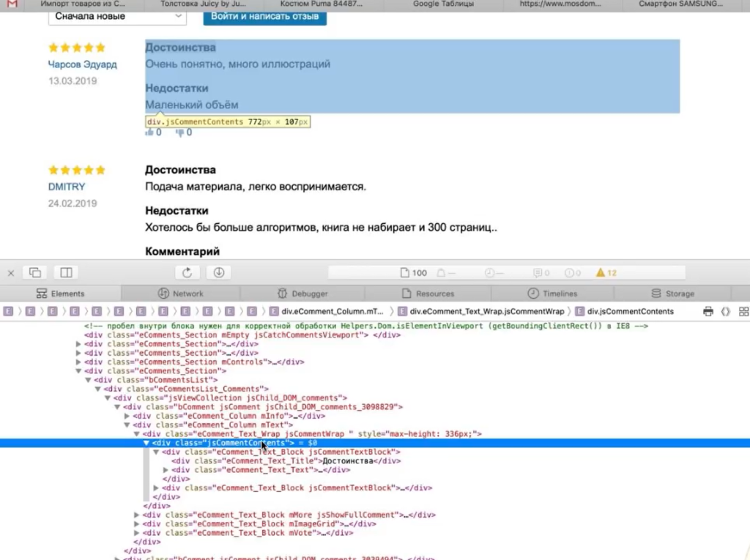Screen dimensions: 750x560
Task: Open the Gmail pinned tab
Action: pos(12,4)
